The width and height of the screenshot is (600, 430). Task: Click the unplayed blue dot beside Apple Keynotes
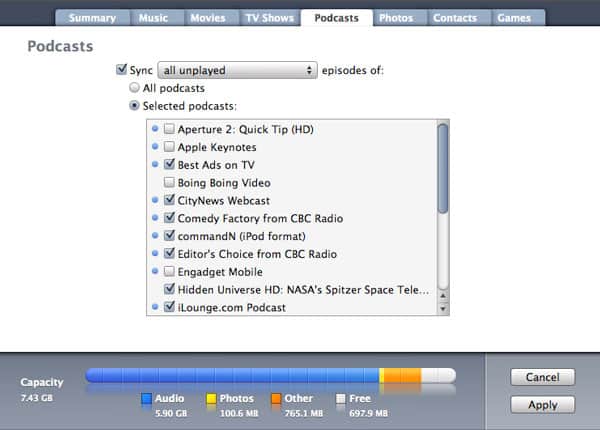tap(155, 147)
